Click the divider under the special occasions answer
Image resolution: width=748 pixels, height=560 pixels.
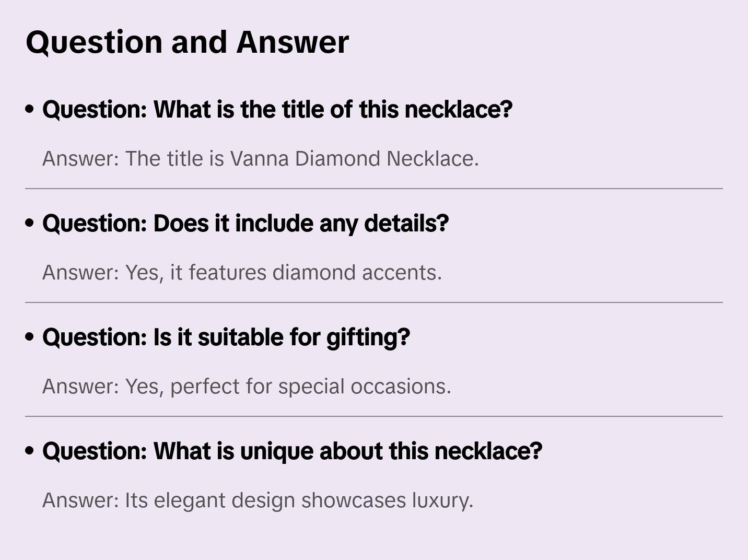point(374,416)
